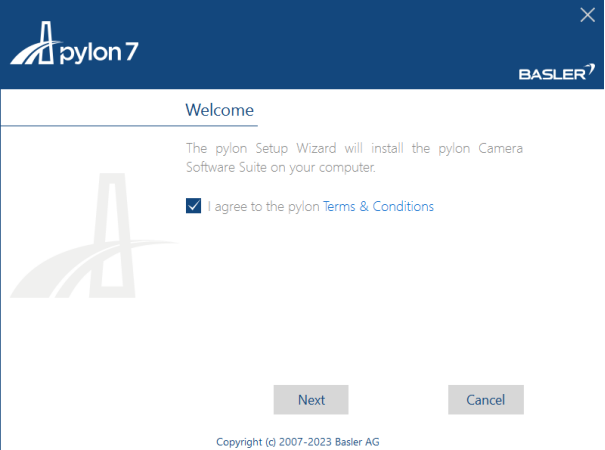Click the word 'Conditions' in the link
605x450 pixels.
(403, 206)
